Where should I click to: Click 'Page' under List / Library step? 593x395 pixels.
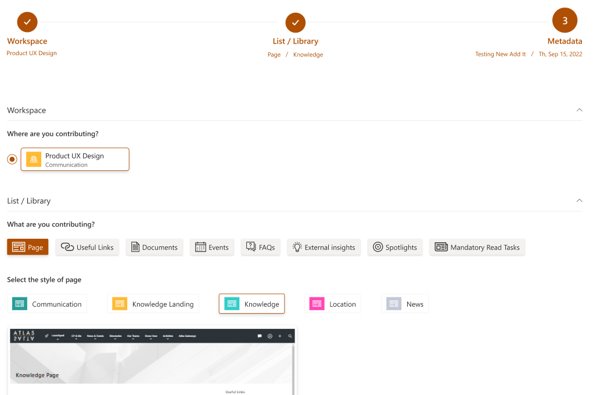(x=274, y=54)
